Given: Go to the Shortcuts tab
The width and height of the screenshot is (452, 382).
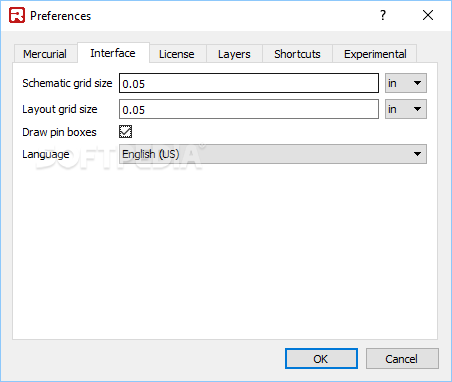Looking at the screenshot, I should 297,54.
